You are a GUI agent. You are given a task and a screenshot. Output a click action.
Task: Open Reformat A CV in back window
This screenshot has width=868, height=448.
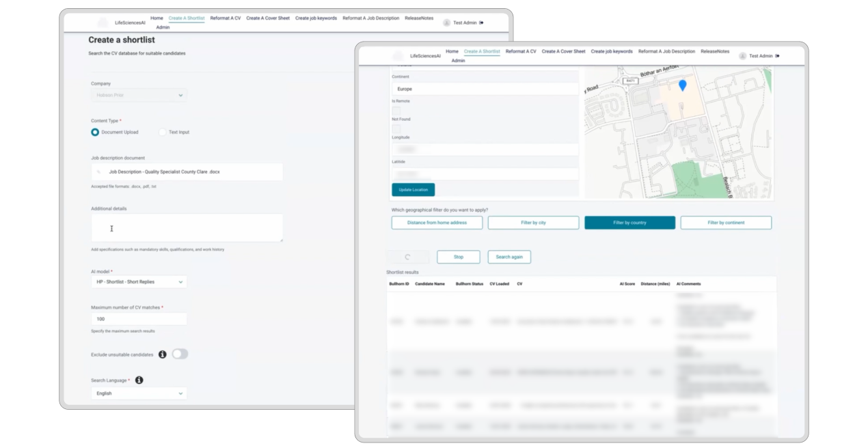(226, 18)
